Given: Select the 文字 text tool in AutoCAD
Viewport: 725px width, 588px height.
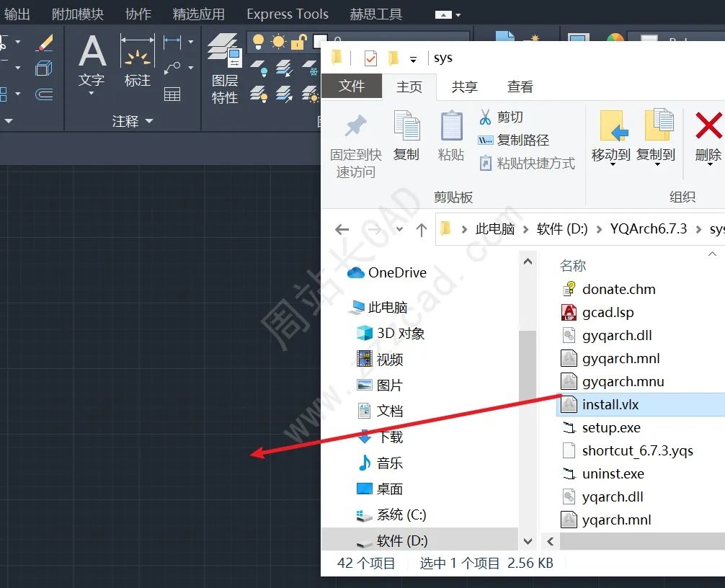Looking at the screenshot, I should point(92,61).
